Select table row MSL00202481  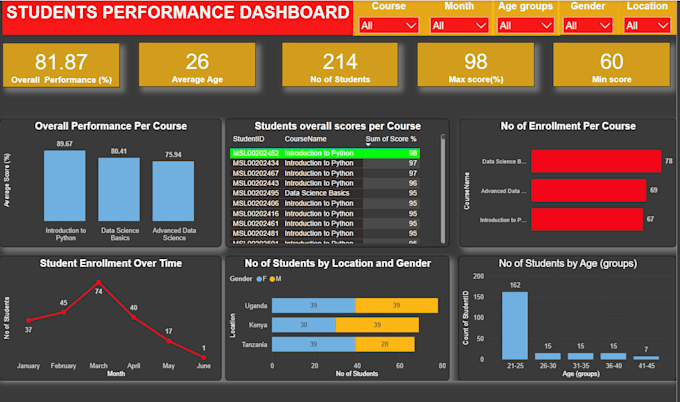coord(325,233)
